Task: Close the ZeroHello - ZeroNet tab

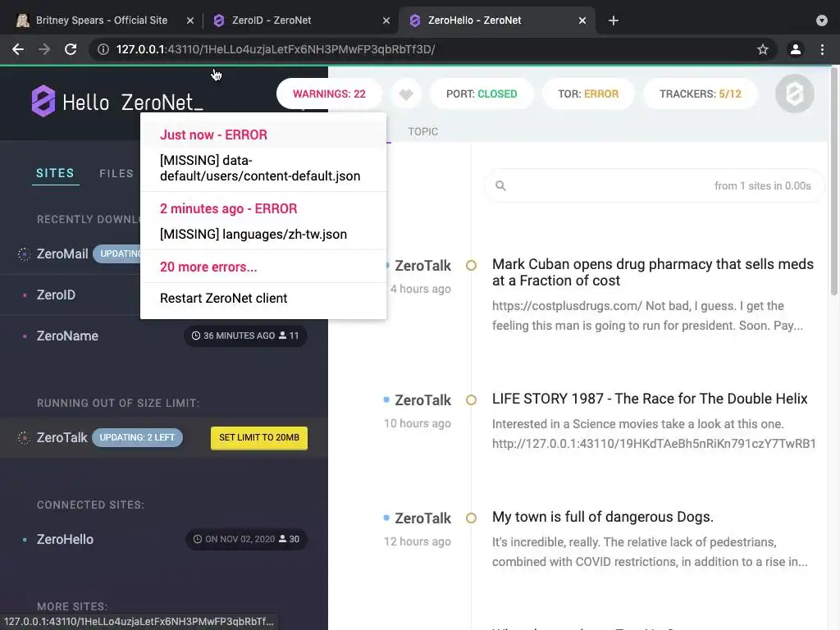Action: (582, 21)
